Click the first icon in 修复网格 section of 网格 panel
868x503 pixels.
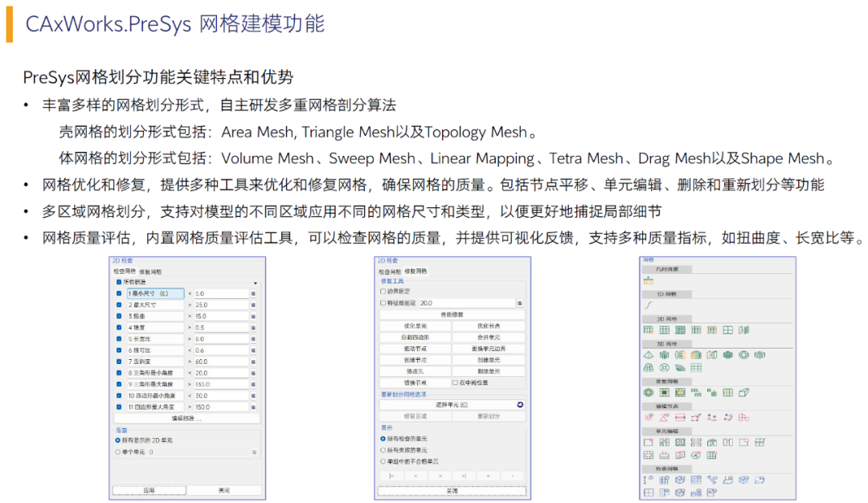pos(649,393)
